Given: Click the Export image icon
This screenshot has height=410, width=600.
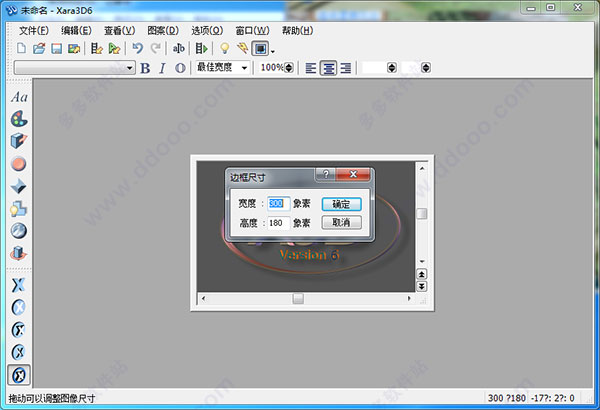Looking at the screenshot, I should (x=74, y=48).
